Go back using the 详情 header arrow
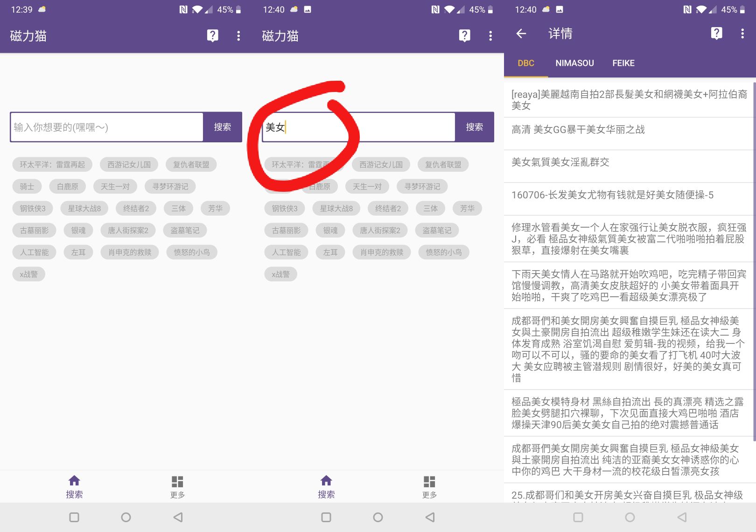The image size is (756, 532). pyautogui.click(x=521, y=33)
